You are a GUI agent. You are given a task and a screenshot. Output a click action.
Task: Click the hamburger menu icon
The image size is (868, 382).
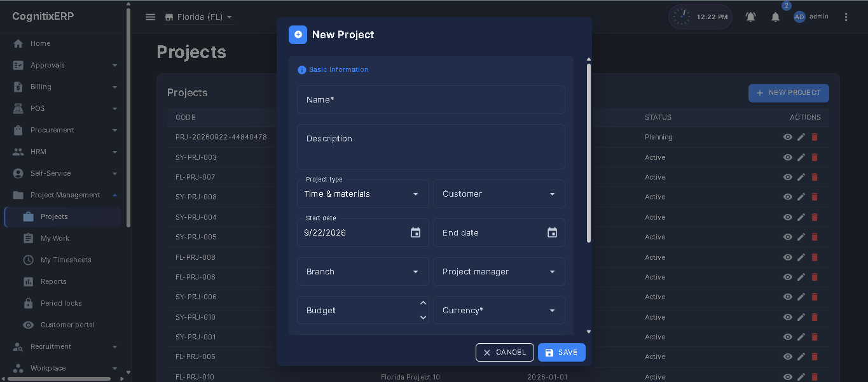point(151,17)
